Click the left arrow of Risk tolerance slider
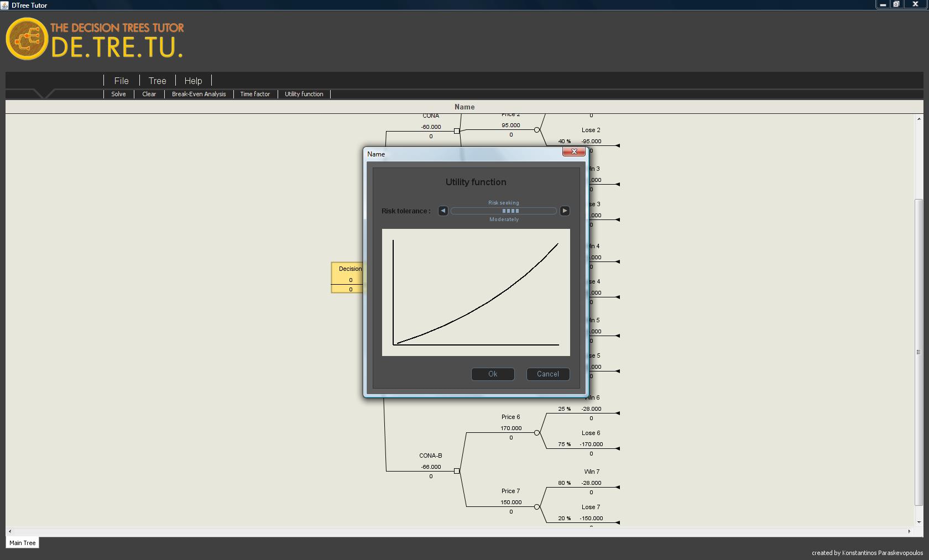 (x=443, y=211)
